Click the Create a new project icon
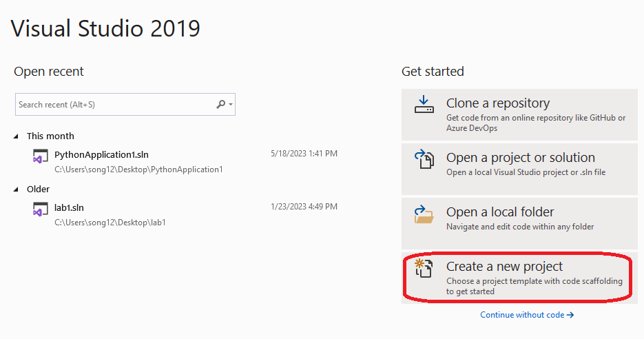Screen dimensions: 644x339 (x=424, y=268)
